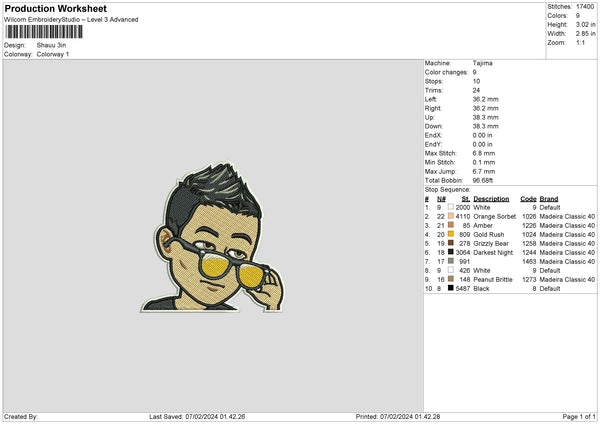Select the White swatch in stop 1
This screenshot has height=424, width=600.
pyautogui.click(x=451, y=207)
